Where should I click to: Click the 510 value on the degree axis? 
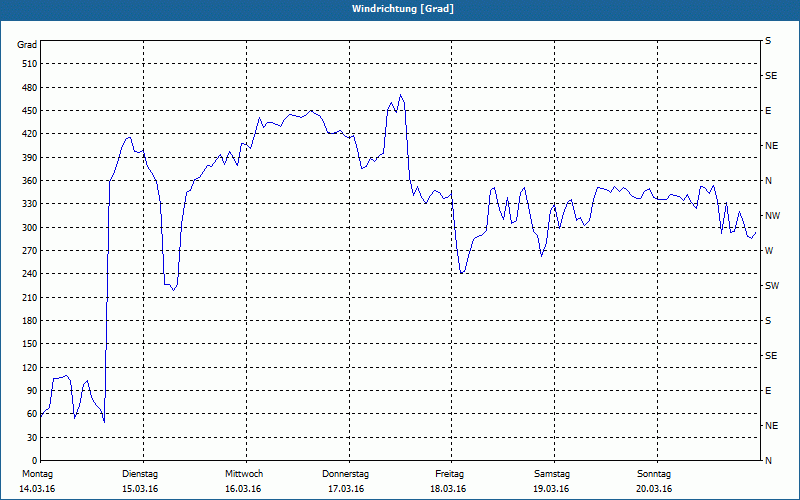tap(29, 64)
